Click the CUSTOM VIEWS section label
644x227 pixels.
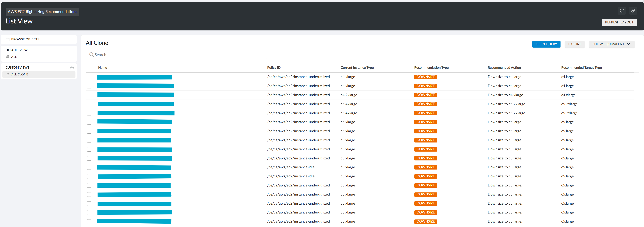(17, 68)
